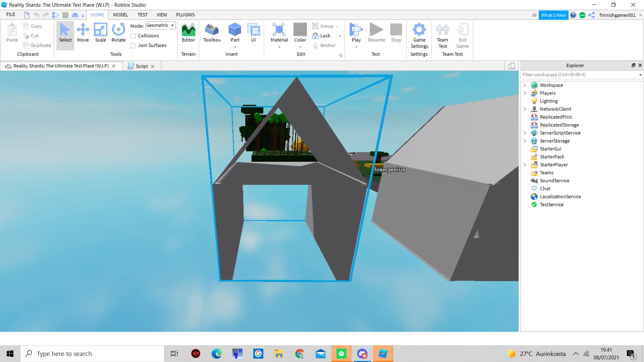Open Microsoft Edge from the taskbar
644x362 pixels.
tap(216, 354)
